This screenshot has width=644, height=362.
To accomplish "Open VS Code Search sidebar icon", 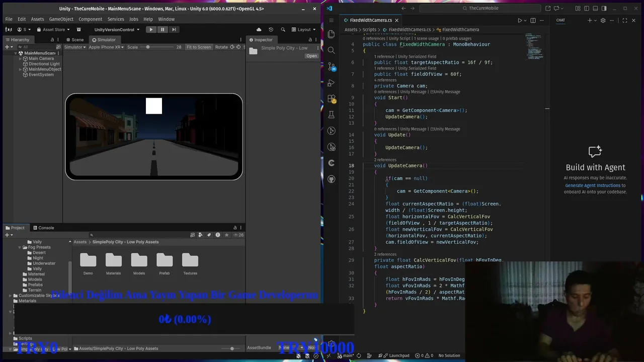I will click(x=331, y=50).
